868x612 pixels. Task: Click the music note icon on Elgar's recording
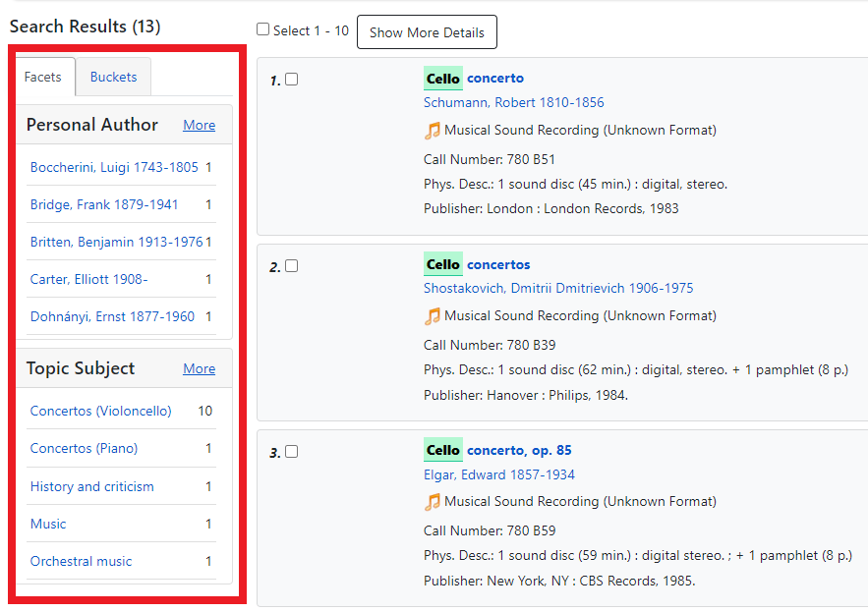(x=433, y=501)
